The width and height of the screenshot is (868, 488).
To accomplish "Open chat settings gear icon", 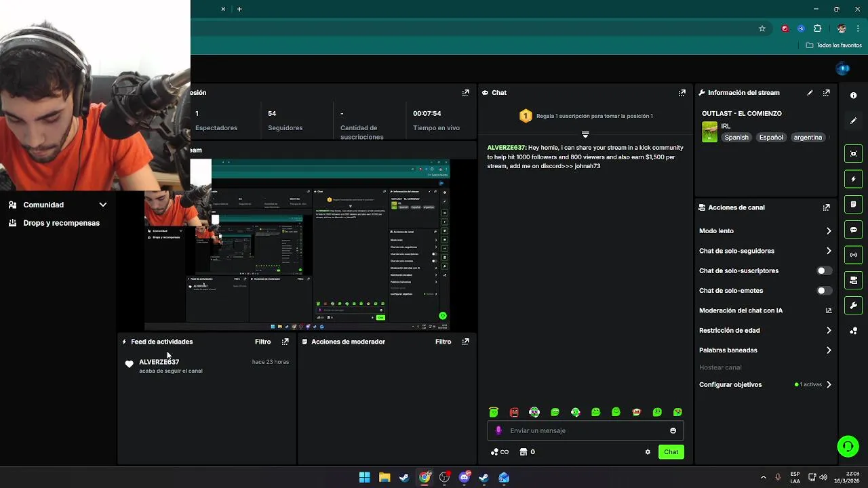I will tap(648, 452).
